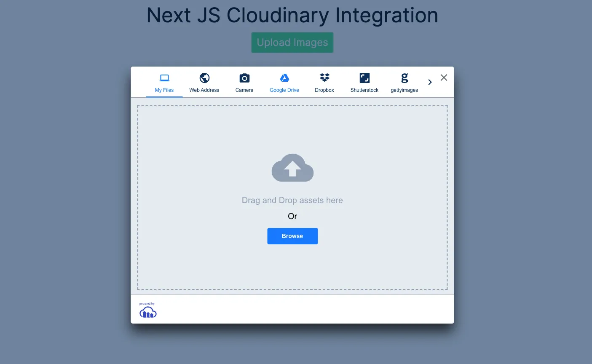Close the upload widget dialog
Screen dimensions: 592x364
tap(444, 78)
